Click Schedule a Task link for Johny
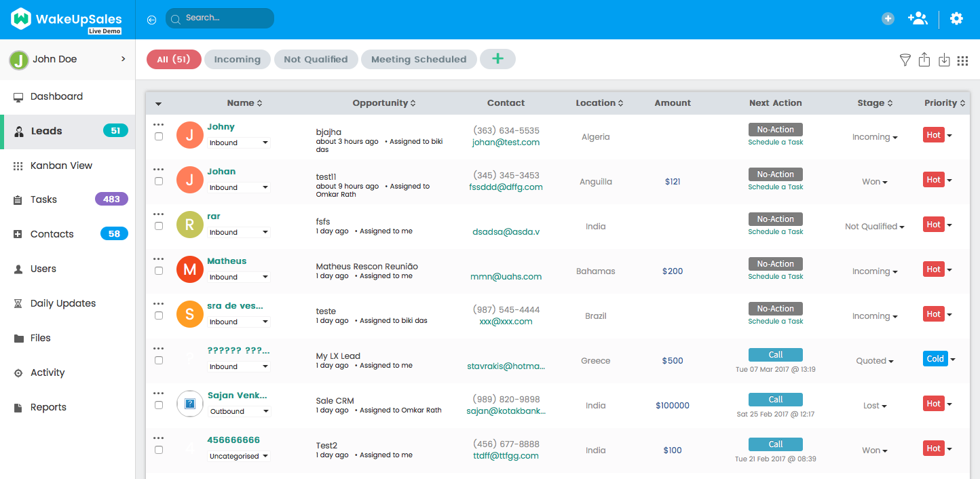This screenshot has width=980, height=479. [775, 142]
